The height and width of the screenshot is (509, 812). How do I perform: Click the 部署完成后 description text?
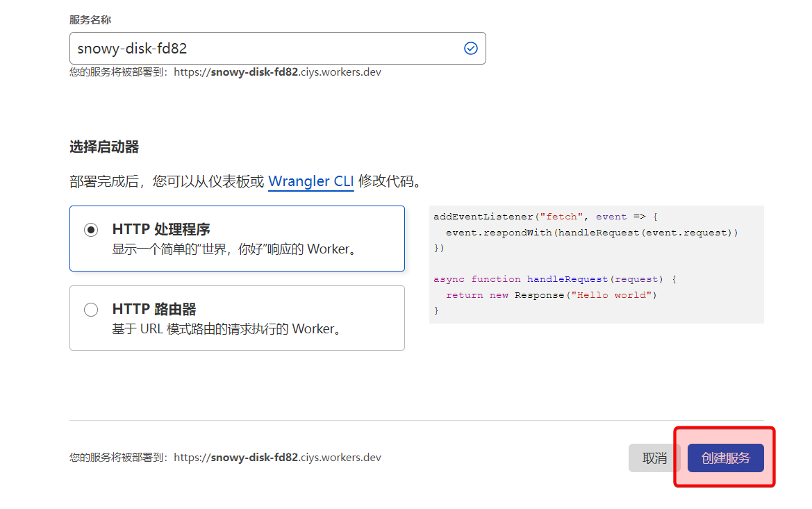tap(167, 182)
